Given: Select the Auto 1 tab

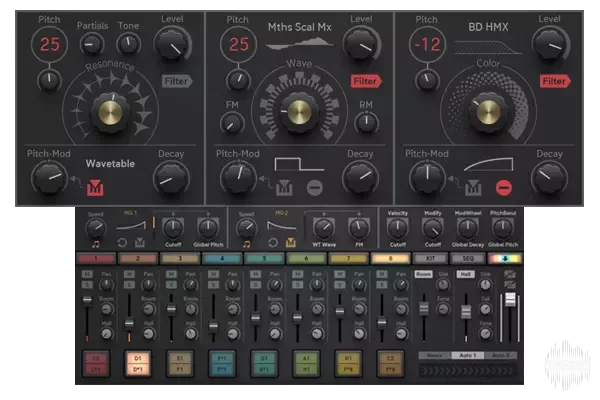Looking at the screenshot, I should 468,356.
